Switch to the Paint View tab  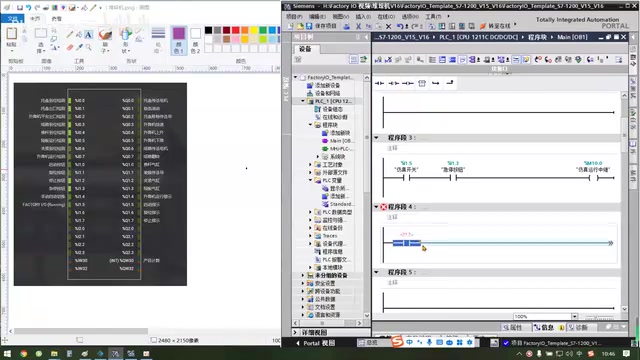click(x=56, y=19)
